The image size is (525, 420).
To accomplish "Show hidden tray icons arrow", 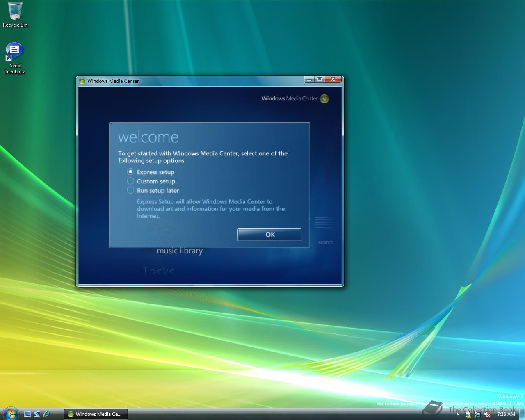I will pyautogui.click(x=457, y=415).
